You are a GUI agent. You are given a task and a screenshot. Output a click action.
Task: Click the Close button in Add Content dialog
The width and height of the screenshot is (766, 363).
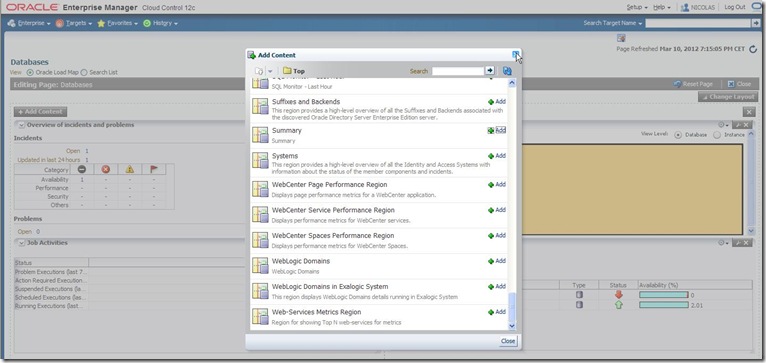pyautogui.click(x=508, y=341)
